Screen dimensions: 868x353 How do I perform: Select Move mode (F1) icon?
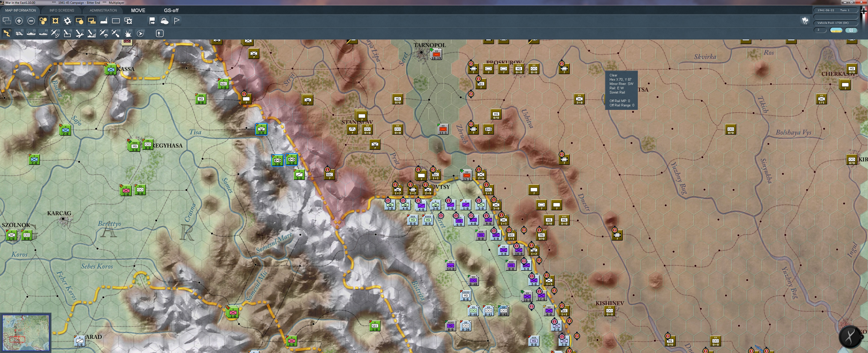coord(7,33)
